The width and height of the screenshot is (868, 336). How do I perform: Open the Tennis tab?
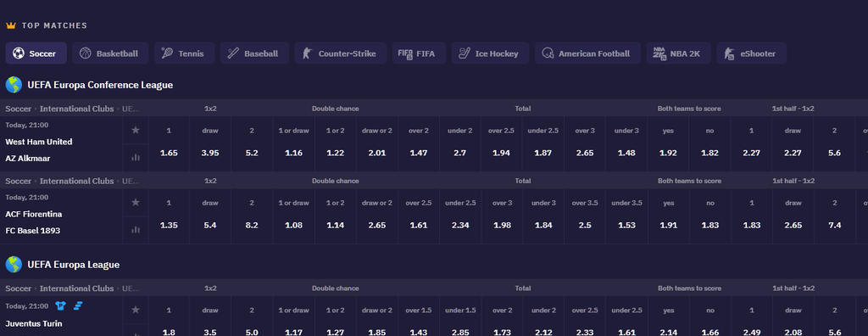pyautogui.click(x=184, y=53)
